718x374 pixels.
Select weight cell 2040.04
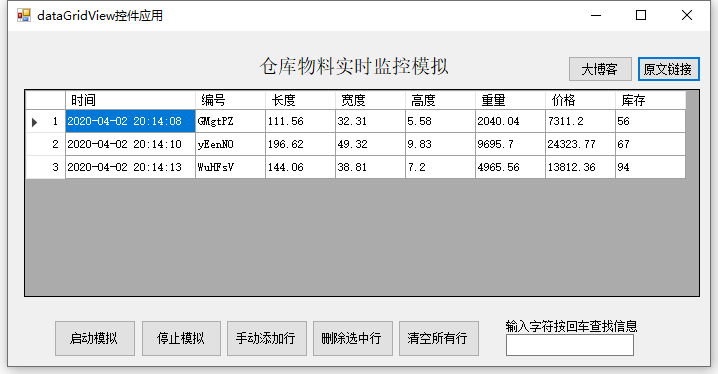point(511,121)
